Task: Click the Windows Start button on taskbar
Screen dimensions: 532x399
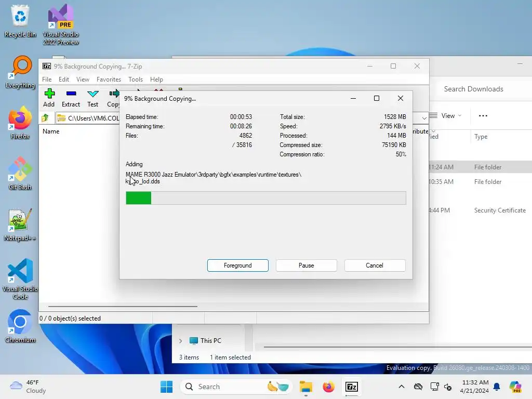Action: [x=166, y=387]
